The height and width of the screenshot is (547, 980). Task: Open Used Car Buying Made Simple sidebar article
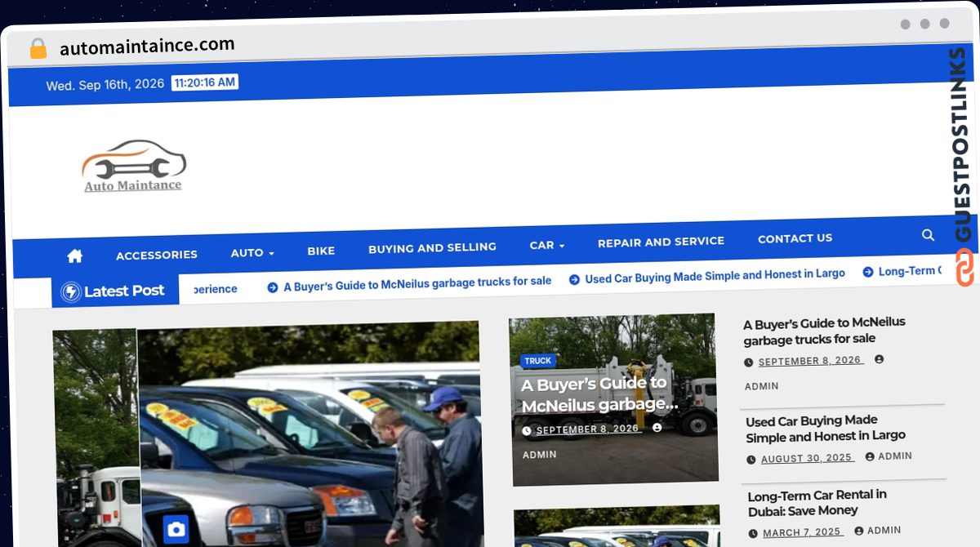pyautogui.click(x=826, y=429)
